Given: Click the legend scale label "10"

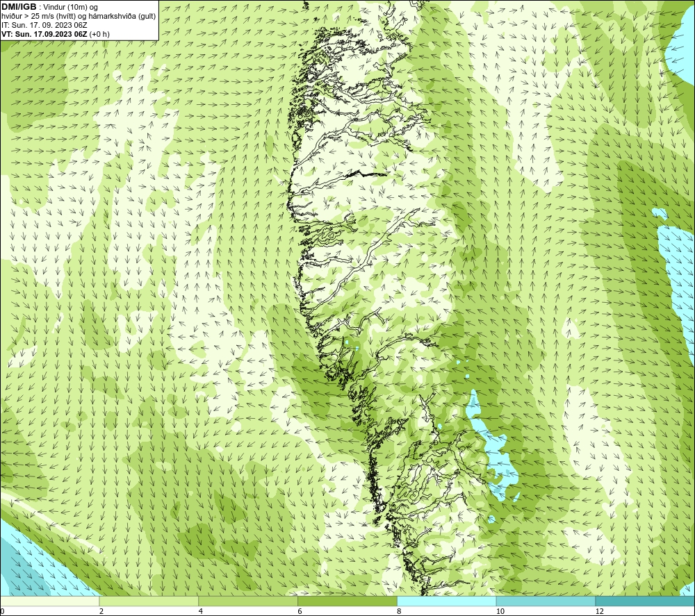Looking at the screenshot, I should (500, 612).
